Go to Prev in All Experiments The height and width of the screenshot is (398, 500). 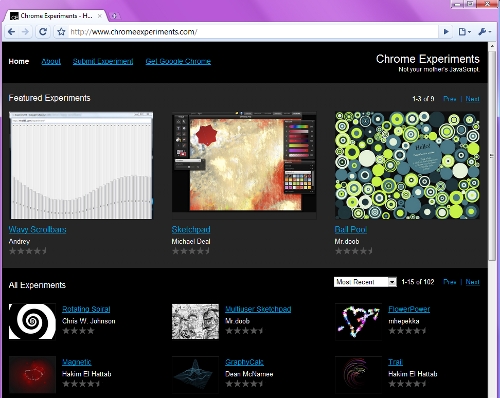pos(450,282)
